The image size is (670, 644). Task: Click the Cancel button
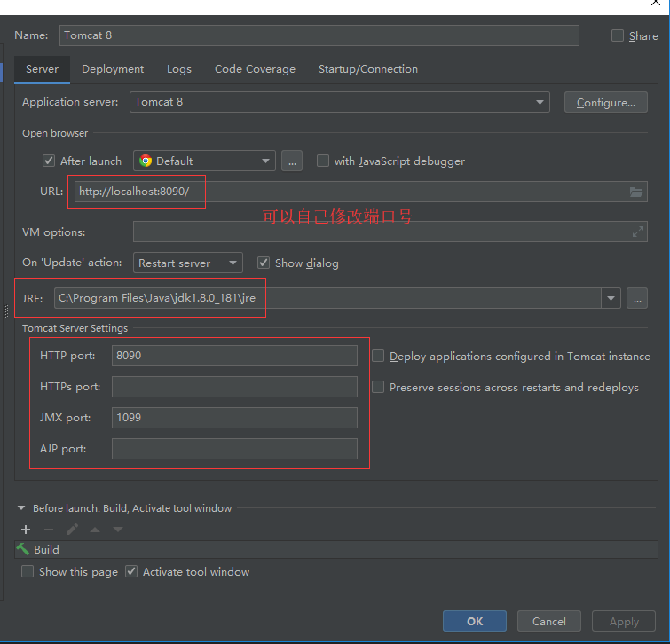tap(549, 621)
